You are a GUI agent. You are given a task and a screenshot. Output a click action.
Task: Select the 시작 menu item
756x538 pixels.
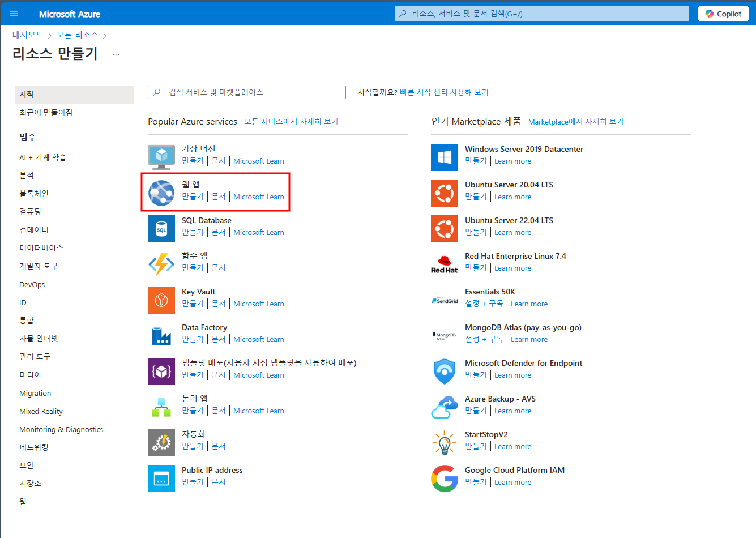pyautogui.click(x=74, y=95)
